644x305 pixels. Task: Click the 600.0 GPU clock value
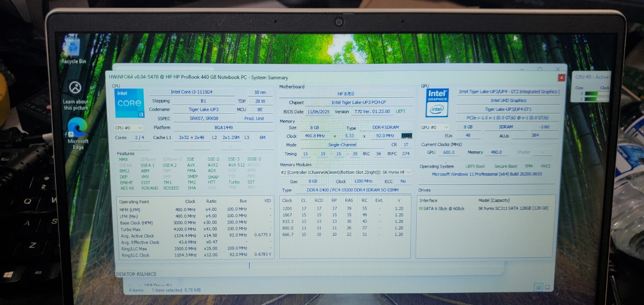[448, 152]
